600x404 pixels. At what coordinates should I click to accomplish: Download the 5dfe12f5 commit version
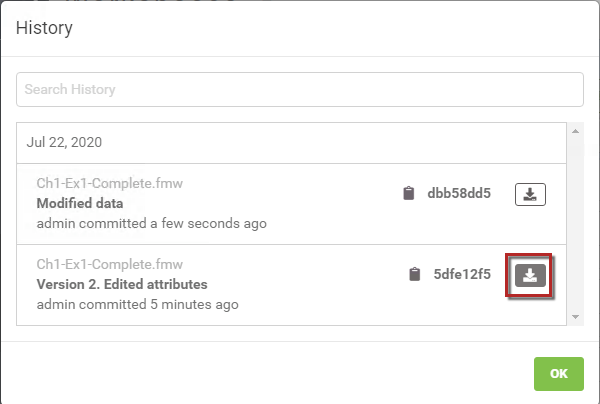tap(530, 275)
